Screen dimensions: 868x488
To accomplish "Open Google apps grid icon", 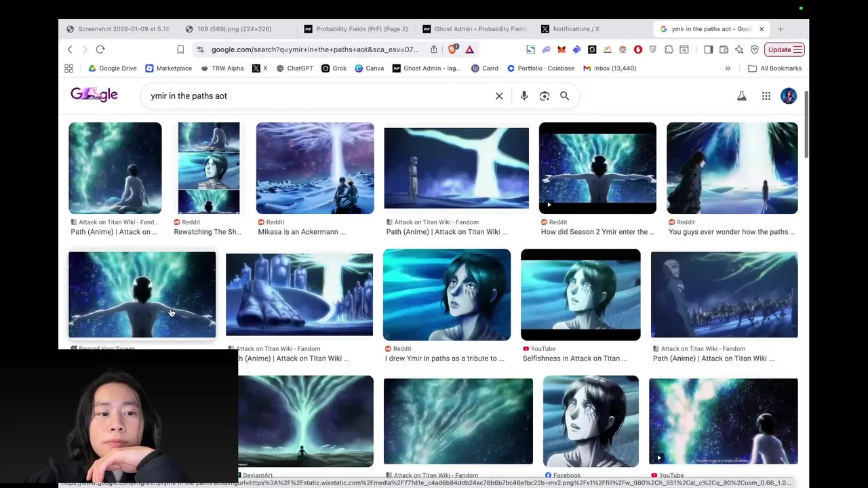I will [766, 96].
